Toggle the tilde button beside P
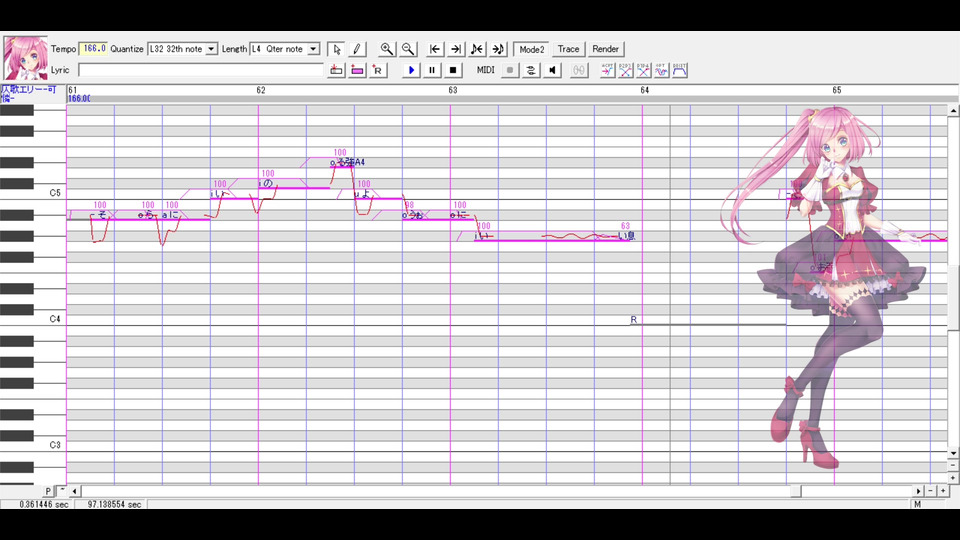960x540 pixels. coord(62,491)
